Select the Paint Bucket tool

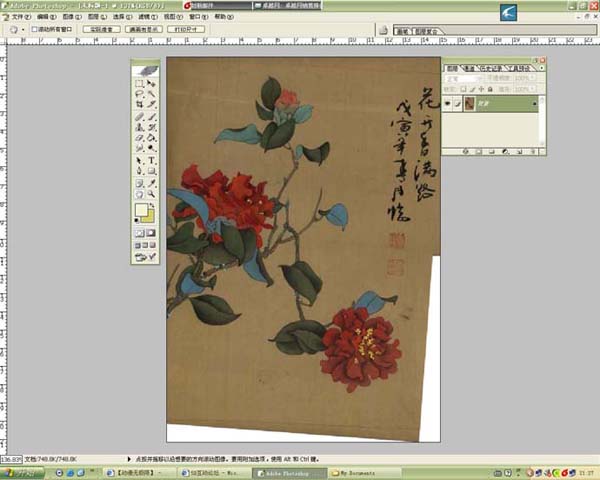tap(151, 137)
